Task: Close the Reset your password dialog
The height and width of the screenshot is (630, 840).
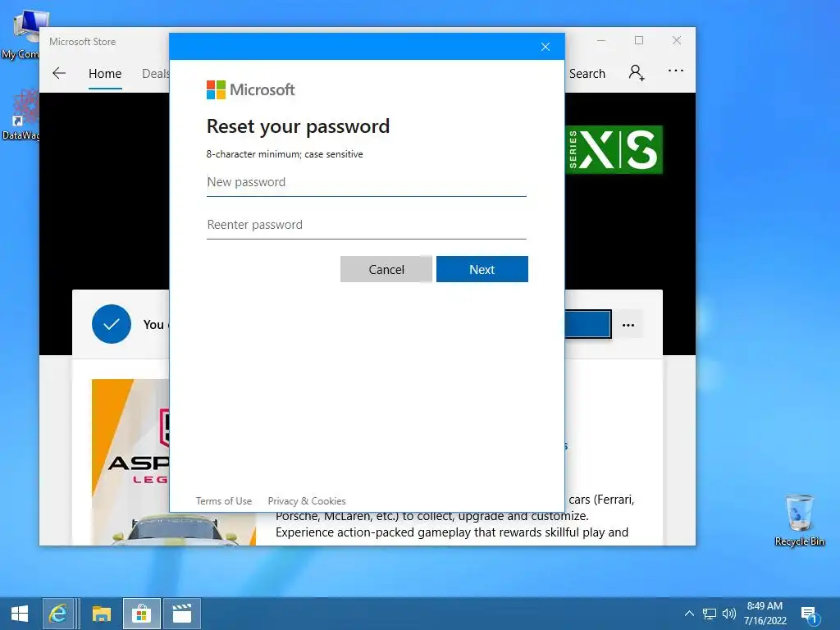Action: click(x=546, y=47)
